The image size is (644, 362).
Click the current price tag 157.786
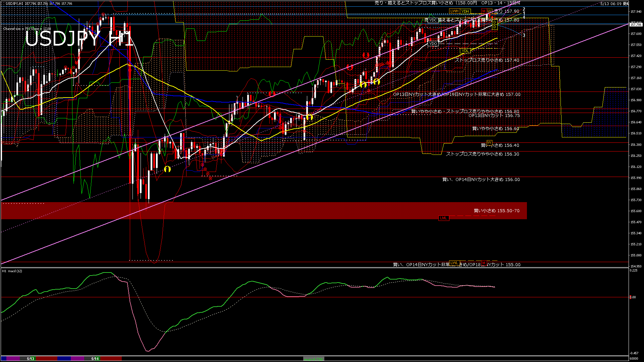(x=636, y=24)
